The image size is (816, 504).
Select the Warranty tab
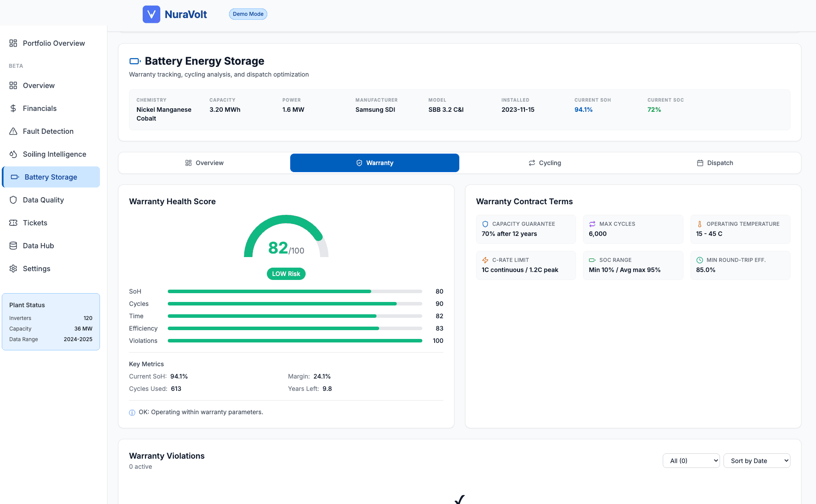click(375, 163)
